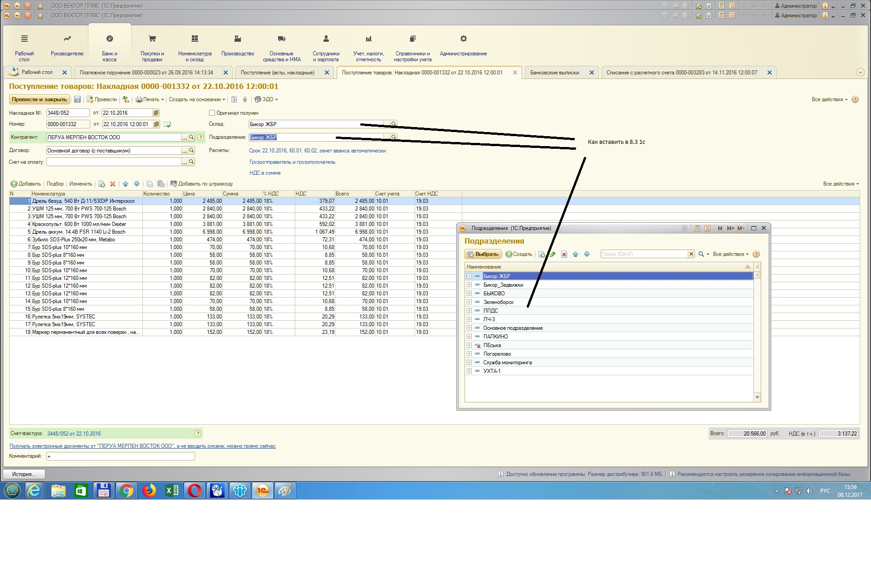871x588 pixels.
Task: Open the Банк и касса section
Action: point(109,48)
